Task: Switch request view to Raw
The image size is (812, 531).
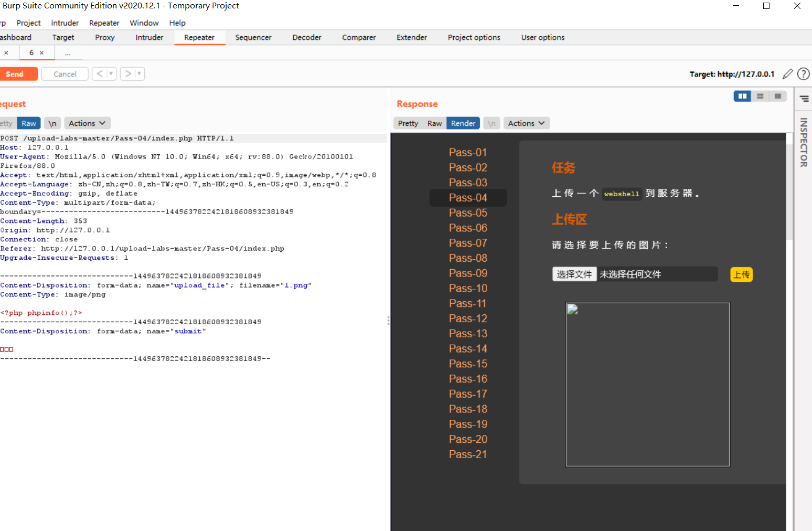Action: (x=29, y=123)
